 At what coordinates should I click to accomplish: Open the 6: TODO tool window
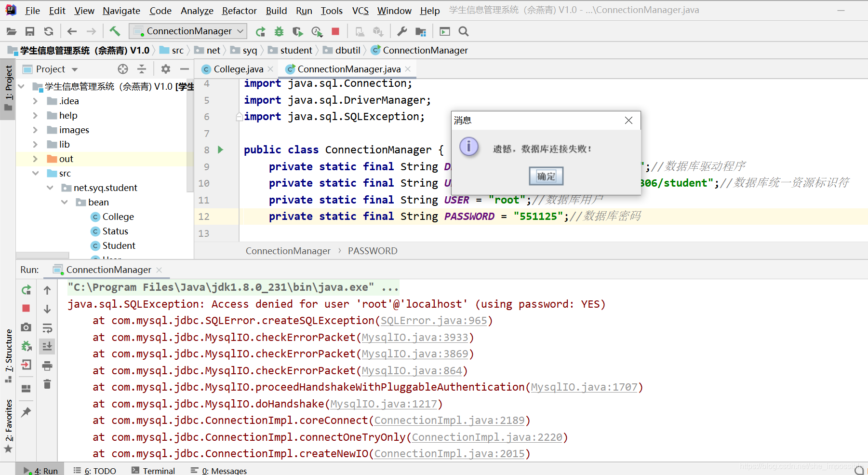pyautogui.click(x=95, y=470)
